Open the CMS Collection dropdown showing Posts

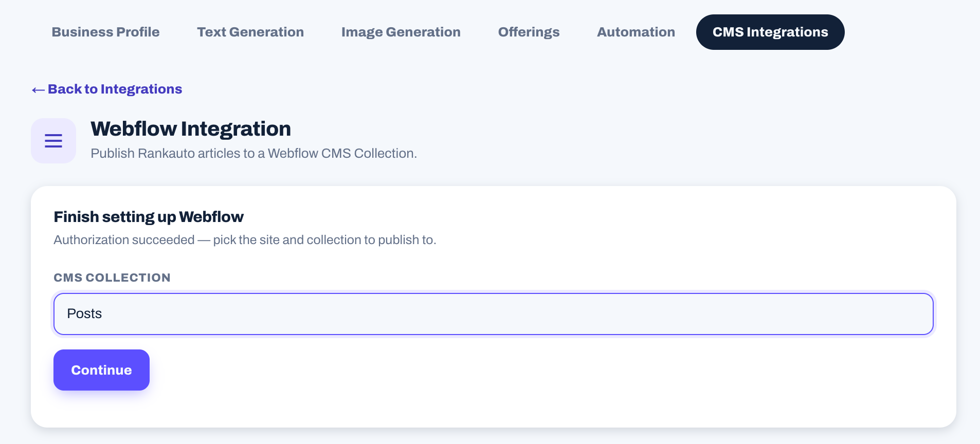tap(494, 314)
